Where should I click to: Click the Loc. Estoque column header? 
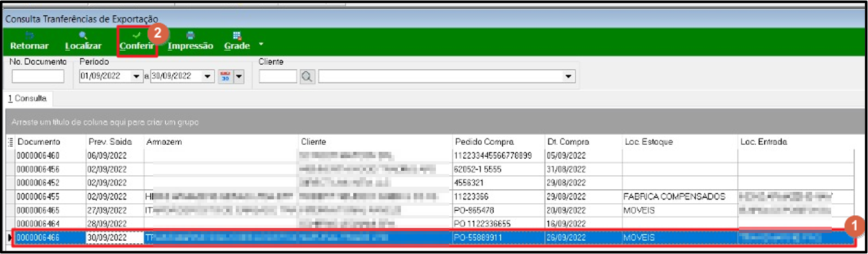point(679,142)
